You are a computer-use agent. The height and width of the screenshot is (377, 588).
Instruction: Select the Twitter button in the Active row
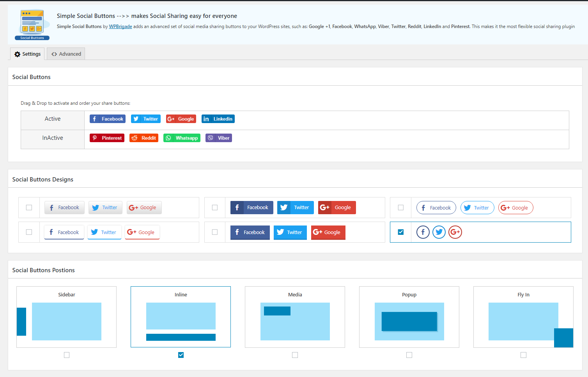pyautogui.click(x=145, y=119)
